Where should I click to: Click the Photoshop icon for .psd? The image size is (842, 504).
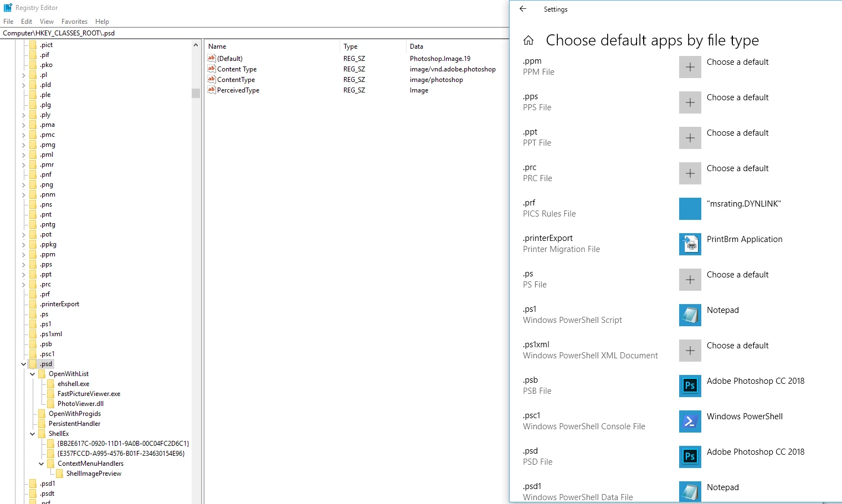(690, 457)
